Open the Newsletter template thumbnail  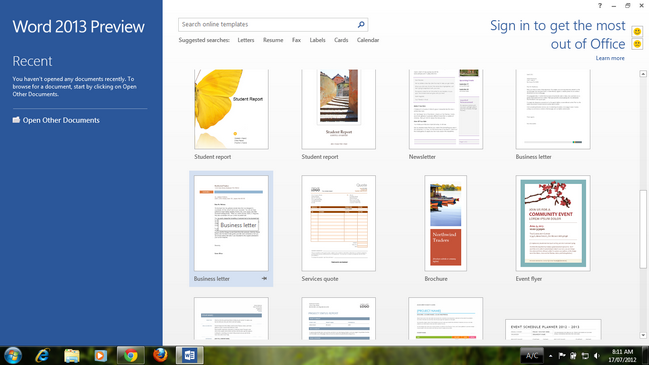(446, 109)
